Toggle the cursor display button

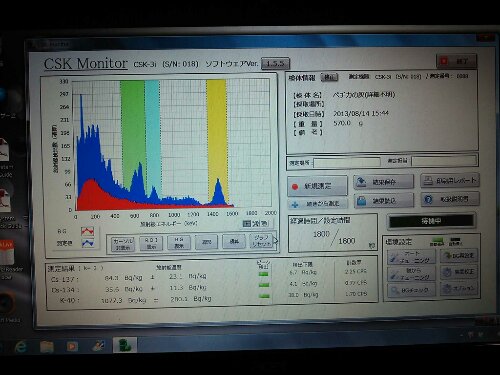[123, 244]
